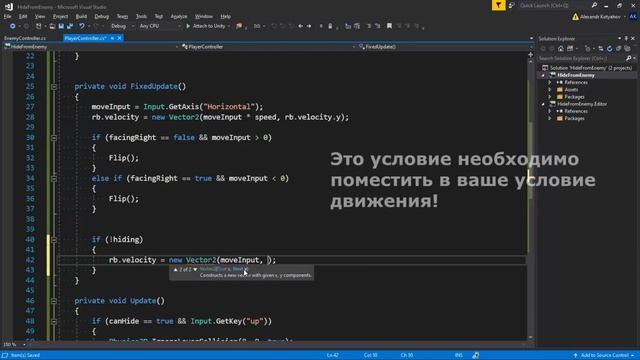Click the Solution Explorer Refresh icon
640x360 pixels.
610,49
